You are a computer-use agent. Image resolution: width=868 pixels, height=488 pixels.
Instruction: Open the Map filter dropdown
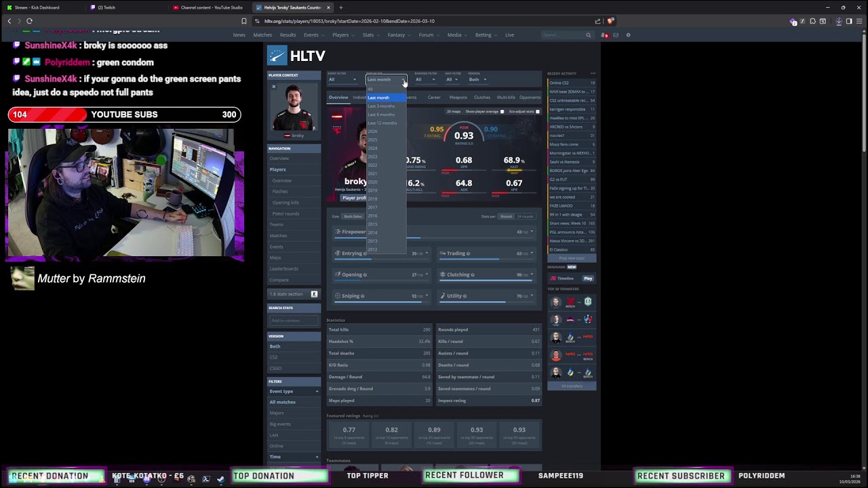tap(452, 79)
